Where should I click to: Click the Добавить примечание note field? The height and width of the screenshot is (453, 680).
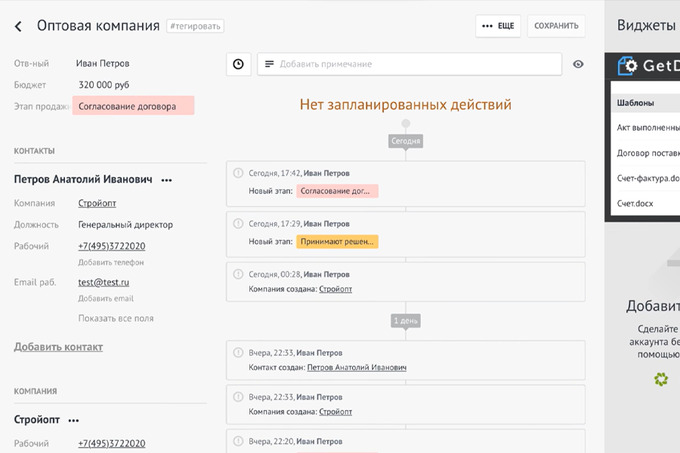pos(410,64)
